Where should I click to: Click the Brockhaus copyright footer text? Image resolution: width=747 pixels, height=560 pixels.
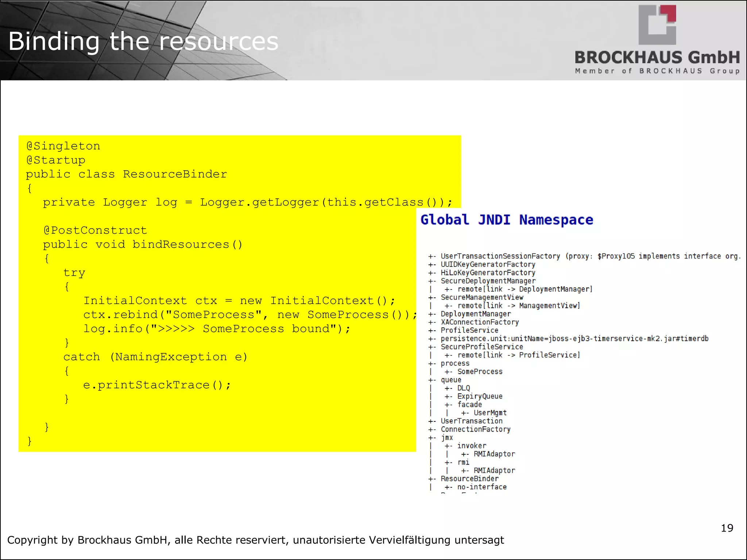255,540
